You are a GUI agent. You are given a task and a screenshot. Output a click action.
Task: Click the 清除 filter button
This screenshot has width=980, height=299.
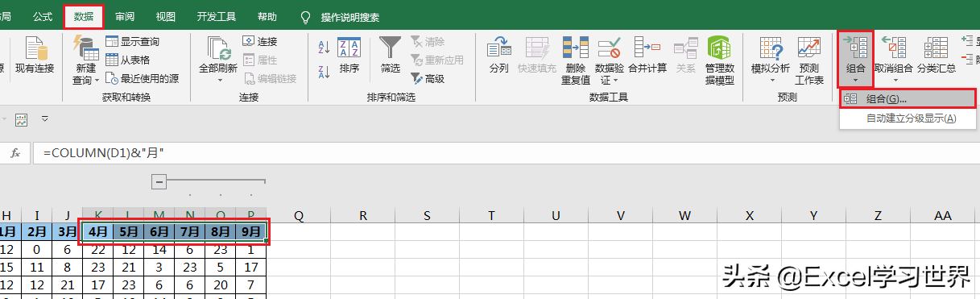(428, 41)
